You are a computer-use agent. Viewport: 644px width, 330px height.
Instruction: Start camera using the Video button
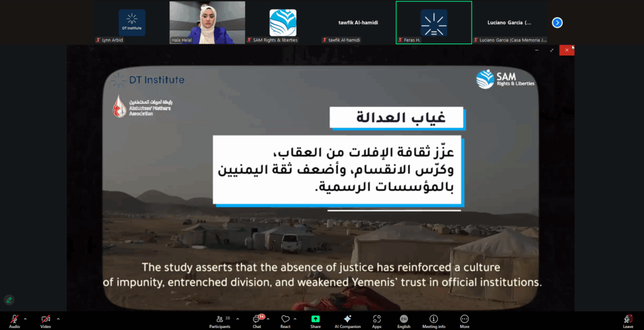coord(45,320)
